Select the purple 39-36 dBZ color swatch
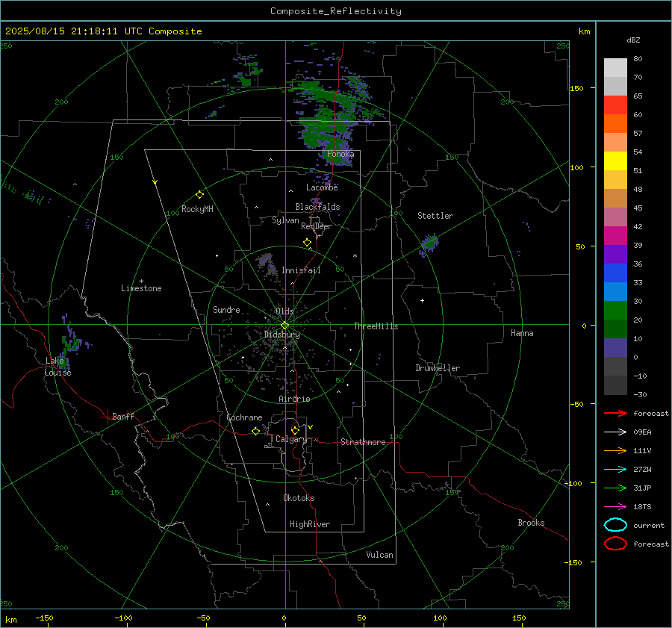 [615, 255]
